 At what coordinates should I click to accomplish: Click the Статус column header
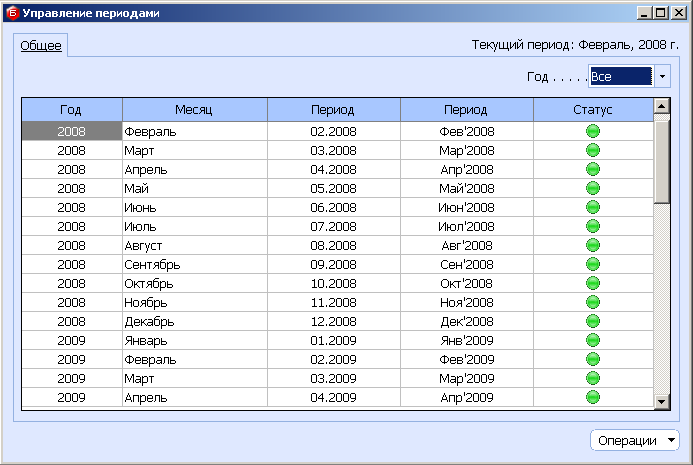[x=593, y=109]
